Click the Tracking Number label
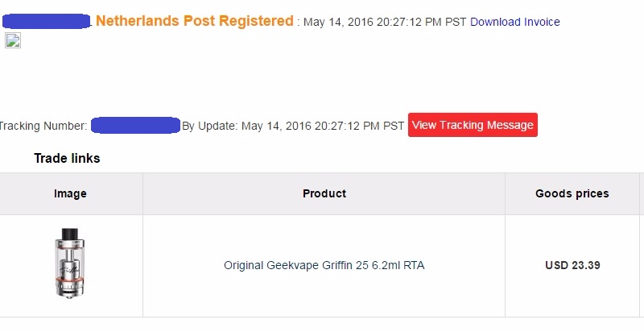 tap(43, 126)
